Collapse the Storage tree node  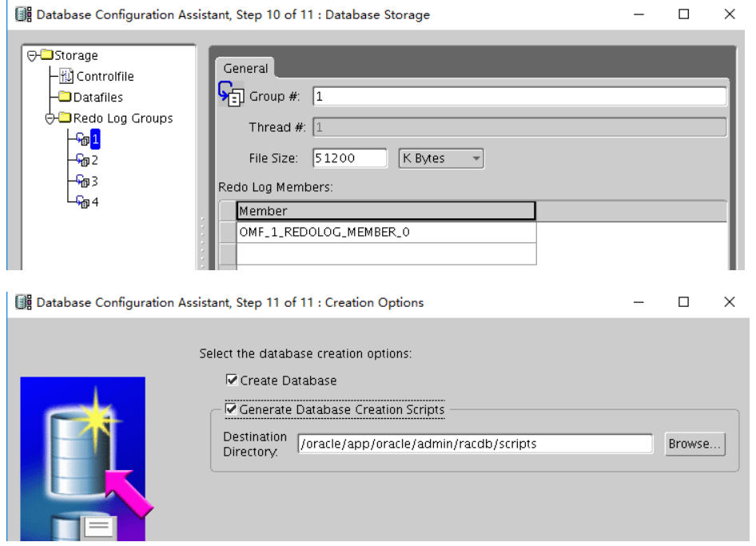point(32,56)
